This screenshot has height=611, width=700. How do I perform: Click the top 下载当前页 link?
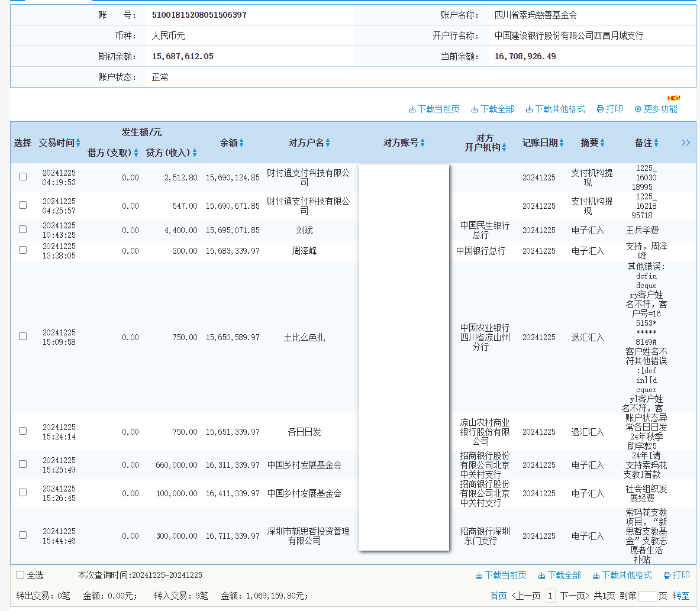click(x=439, y=109)
